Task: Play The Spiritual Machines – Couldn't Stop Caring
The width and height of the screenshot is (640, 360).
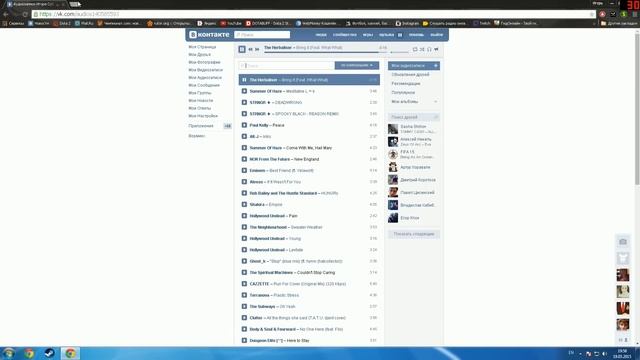Action: pyautogui.click(x=244, y=273)
